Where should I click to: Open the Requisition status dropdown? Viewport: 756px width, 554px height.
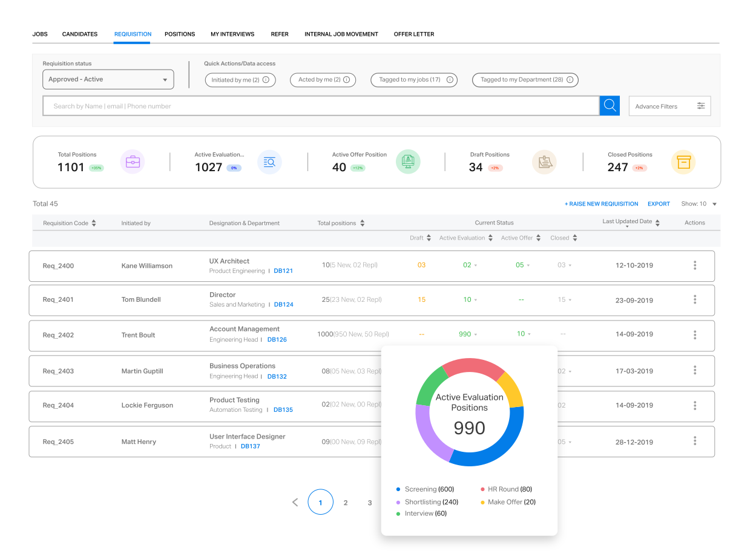click(108, 79)
